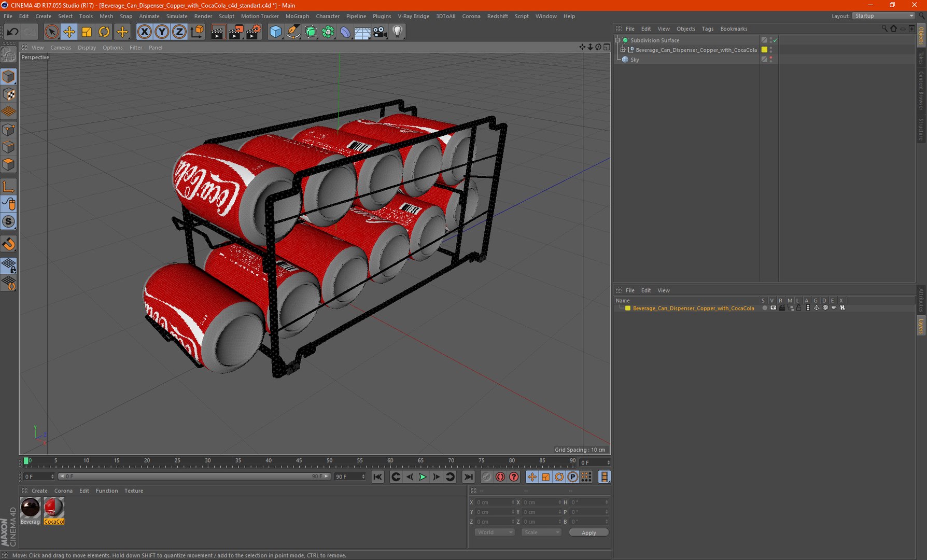This screenshot has width=927, height=560.
Task: Switch to Texture mode in left palette
Action: coord(9,94)
